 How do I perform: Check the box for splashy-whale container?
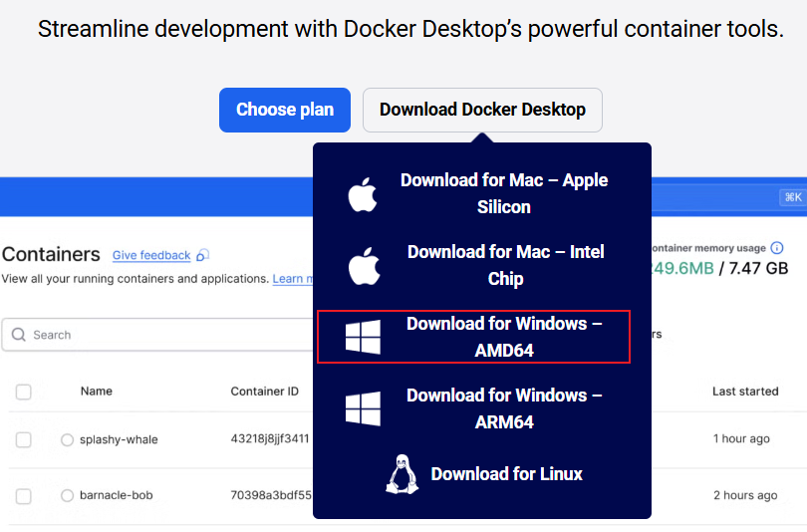(24, 439)
